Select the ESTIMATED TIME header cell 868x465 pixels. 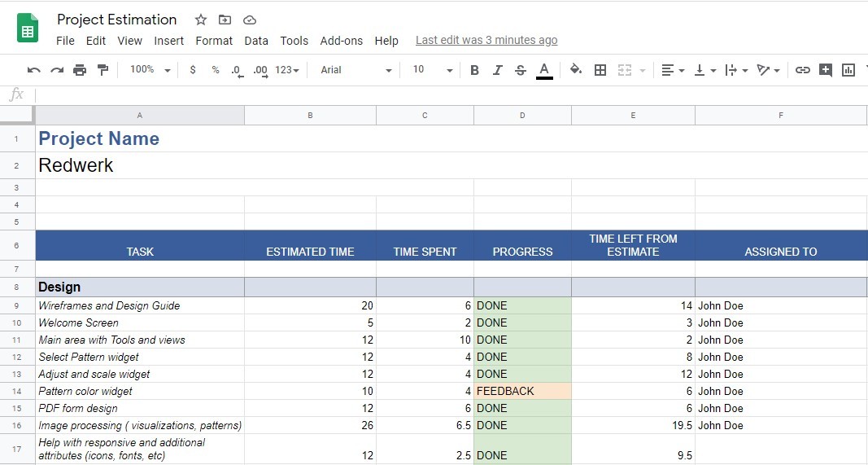[x=310, y=245]
